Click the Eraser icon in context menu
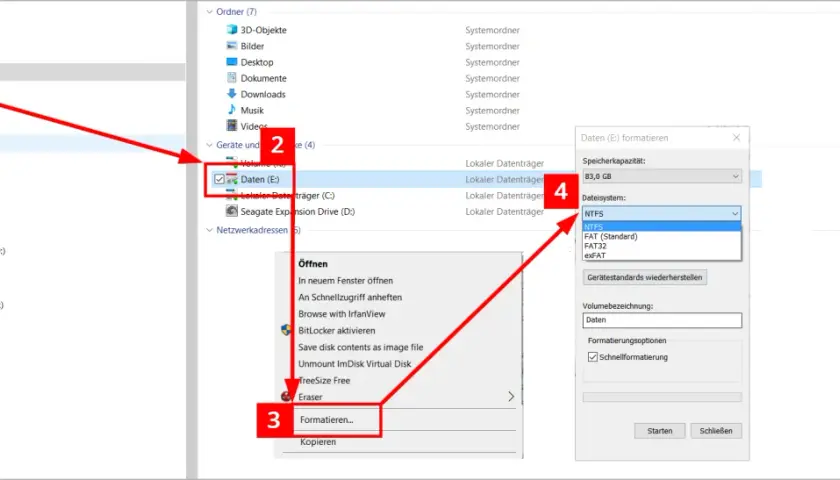840x480 pixels. [x=286, y=396]
